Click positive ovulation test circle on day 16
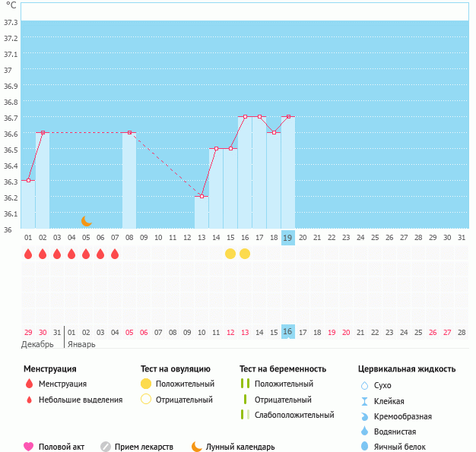476x452 pixels. point(245,254)
